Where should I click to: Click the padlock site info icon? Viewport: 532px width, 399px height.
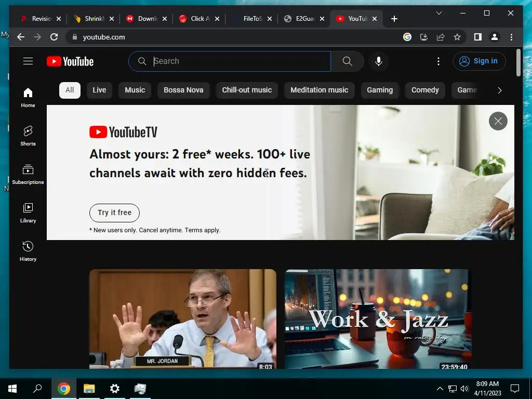tap(75, 37)
